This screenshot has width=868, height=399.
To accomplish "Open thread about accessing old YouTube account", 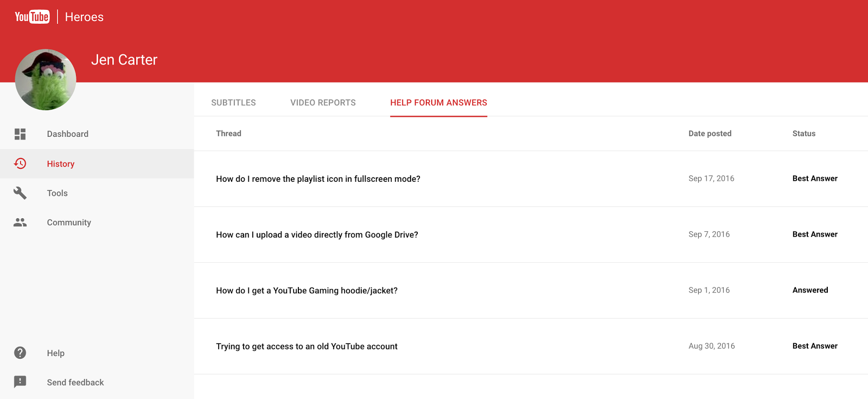I will pos(307,346).
